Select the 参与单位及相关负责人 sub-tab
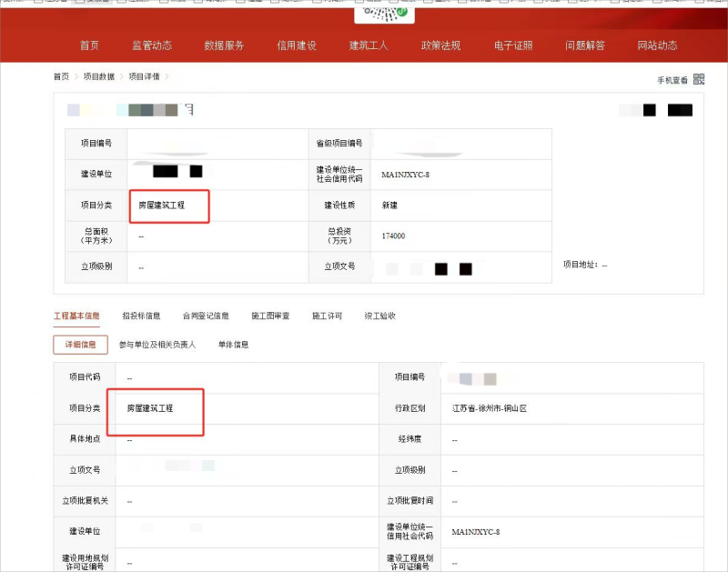 (x=157, y=345)
